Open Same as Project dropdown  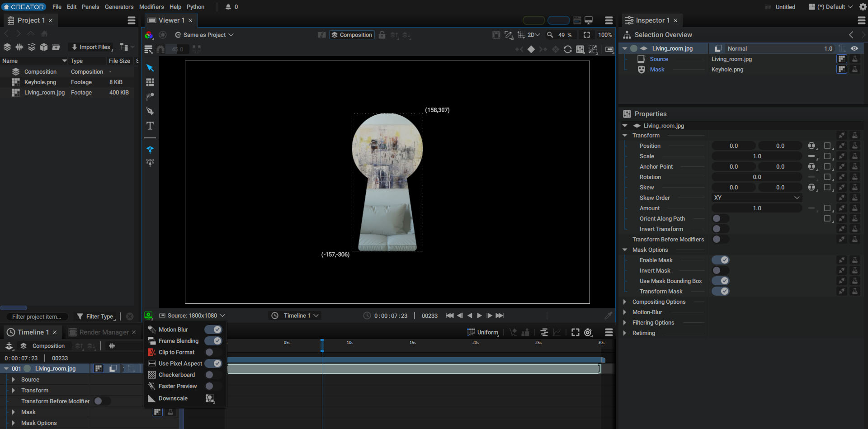pyautogui.click(x=204, y=35)
